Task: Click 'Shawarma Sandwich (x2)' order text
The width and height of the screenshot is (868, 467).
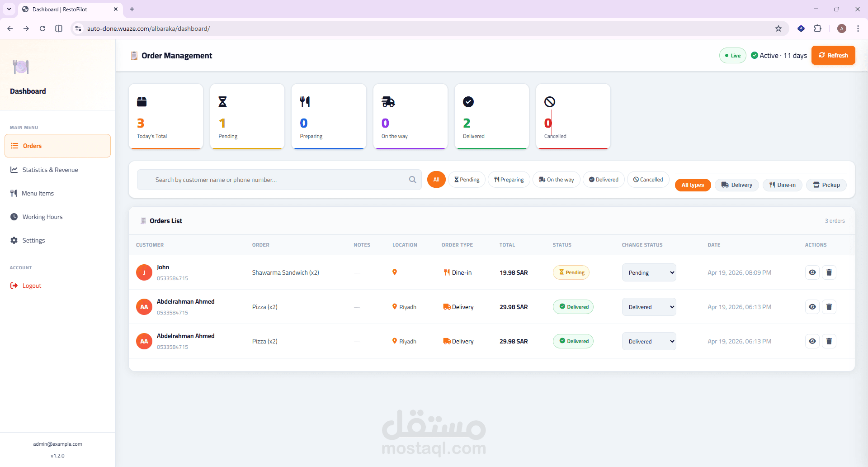Action: pos(286,272)
